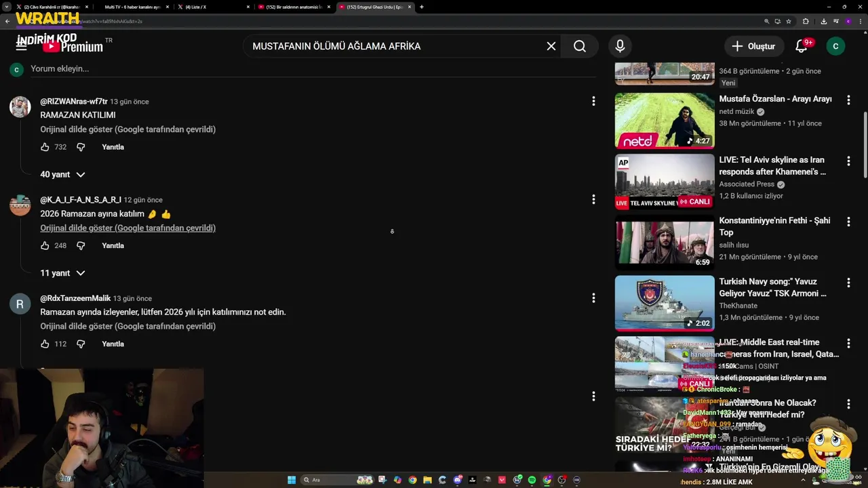
Task: Expand 40 yanıt replies
Action: pyautogui.click(x=62, y=174)
